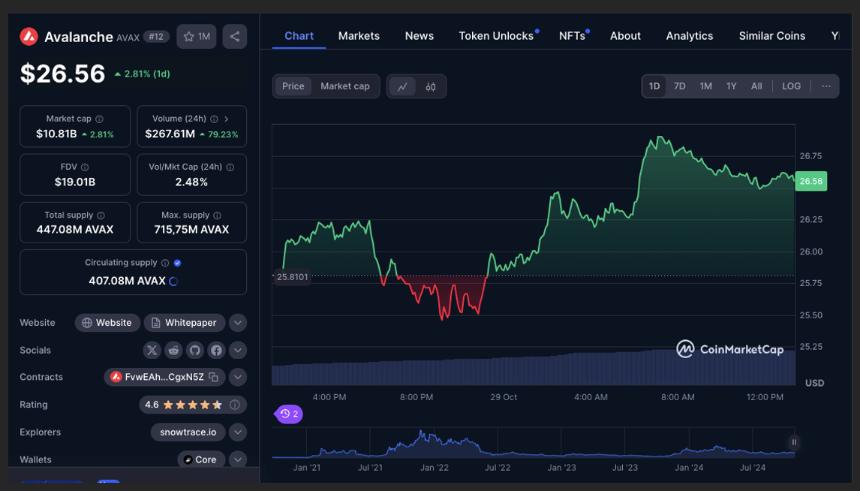Expand the Contracts dropdown
Screen dimensions: 860x491
pos(237,377)
